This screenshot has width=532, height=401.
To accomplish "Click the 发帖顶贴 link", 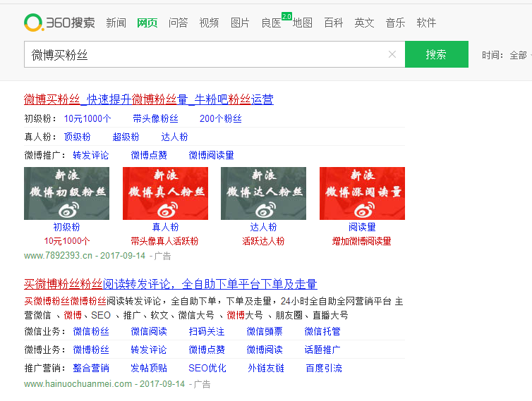I will [149, 368].
